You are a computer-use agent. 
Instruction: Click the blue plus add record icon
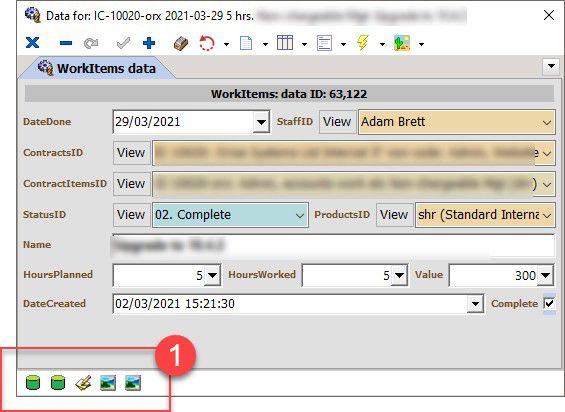(x=149, y=43)
